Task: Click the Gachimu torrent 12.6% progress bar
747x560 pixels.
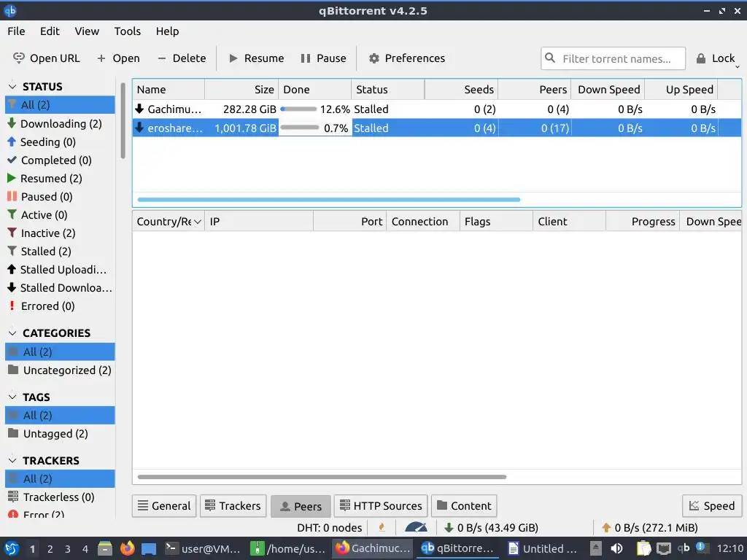Action: (298, 109)
